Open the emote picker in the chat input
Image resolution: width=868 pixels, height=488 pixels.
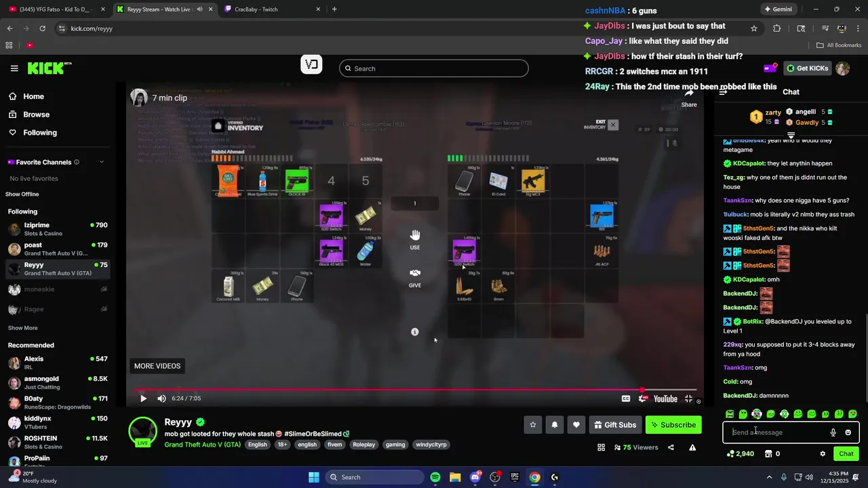(848, 432)
